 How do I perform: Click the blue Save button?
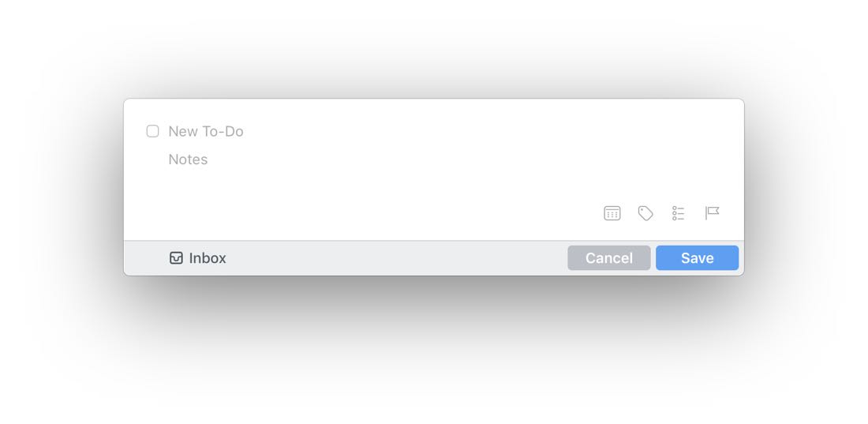pos(697,257)
